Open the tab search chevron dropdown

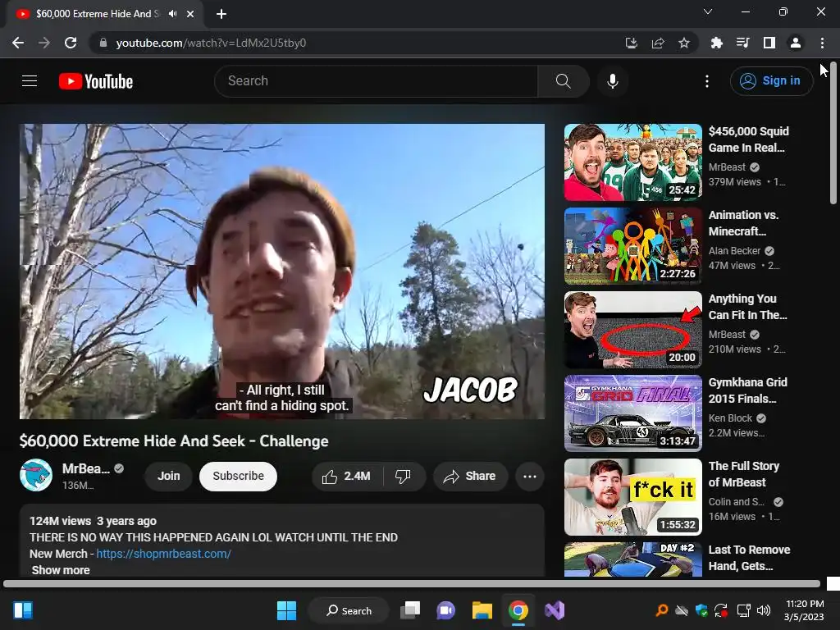pos(708,11)
